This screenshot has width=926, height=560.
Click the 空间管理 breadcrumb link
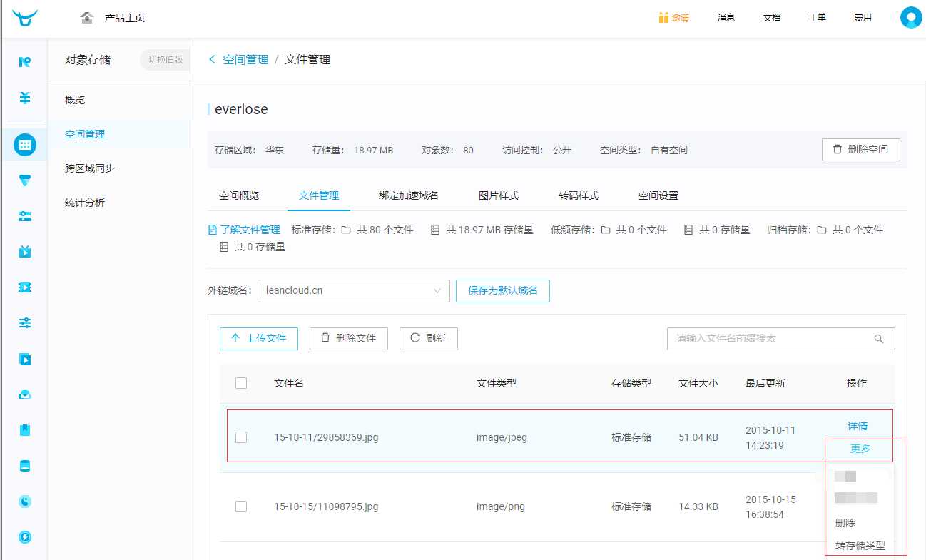[245, 60]
